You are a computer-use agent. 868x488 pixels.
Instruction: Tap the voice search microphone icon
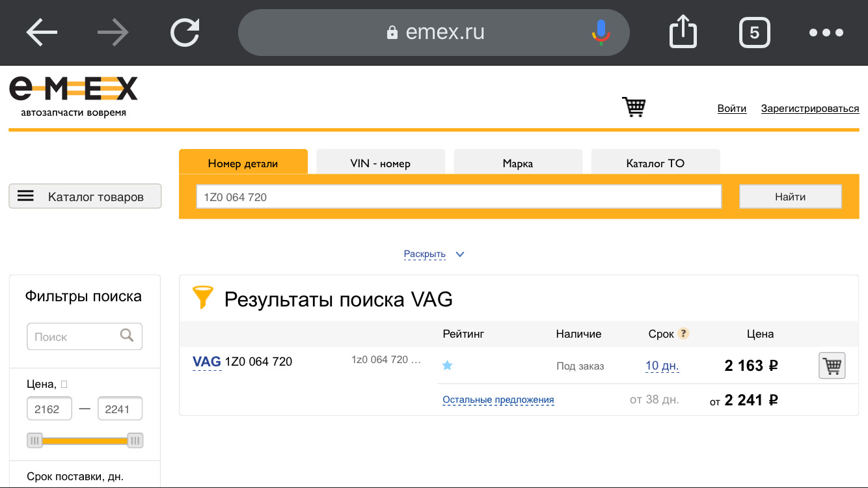(601, 33)
